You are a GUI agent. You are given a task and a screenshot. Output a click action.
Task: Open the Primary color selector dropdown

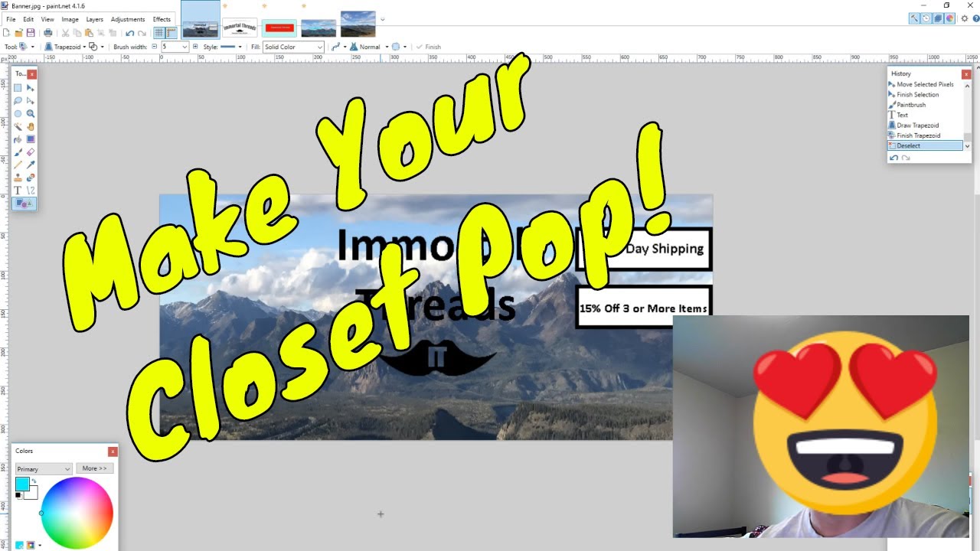click(x=44, y=468)
